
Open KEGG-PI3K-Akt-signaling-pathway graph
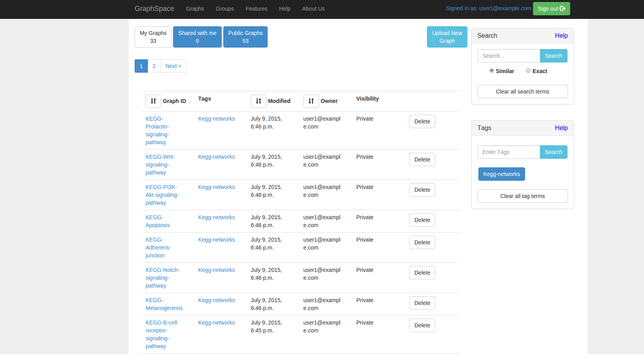(x=162, y=195)
